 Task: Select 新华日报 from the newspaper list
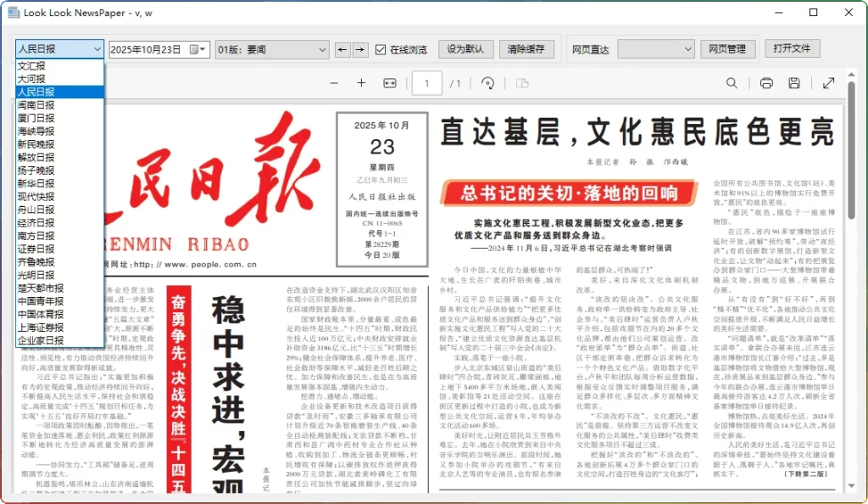(x=36, y=183)
